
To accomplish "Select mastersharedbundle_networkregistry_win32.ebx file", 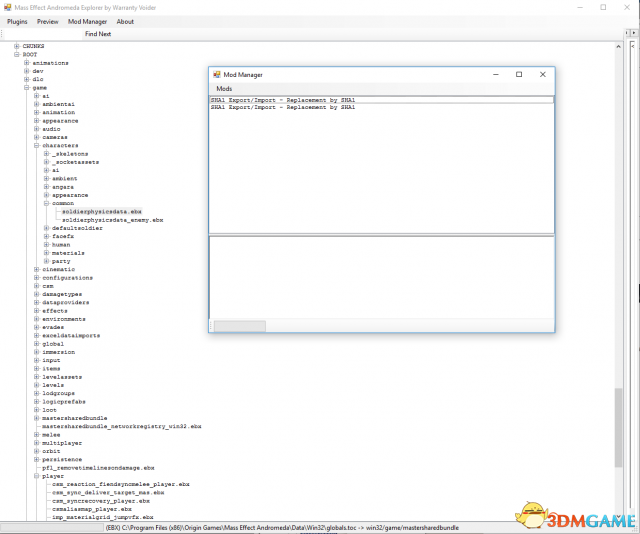I will point(122,426).
